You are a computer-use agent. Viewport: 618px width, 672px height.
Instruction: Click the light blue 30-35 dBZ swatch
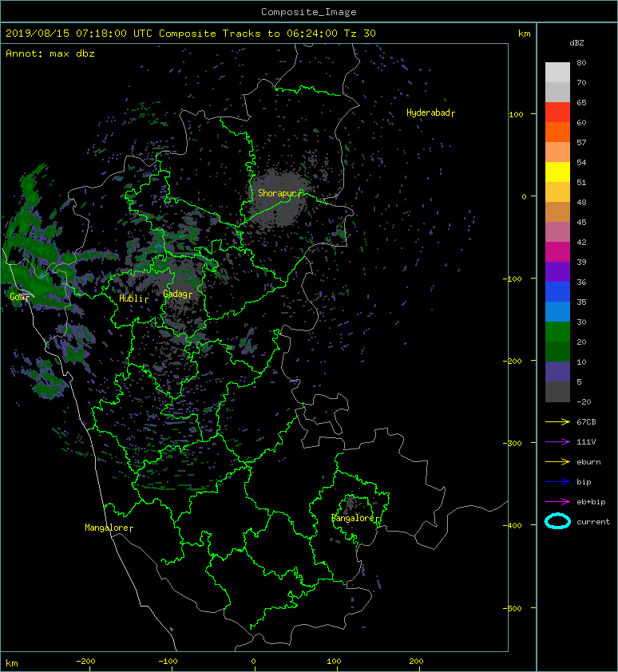point(557,312)
